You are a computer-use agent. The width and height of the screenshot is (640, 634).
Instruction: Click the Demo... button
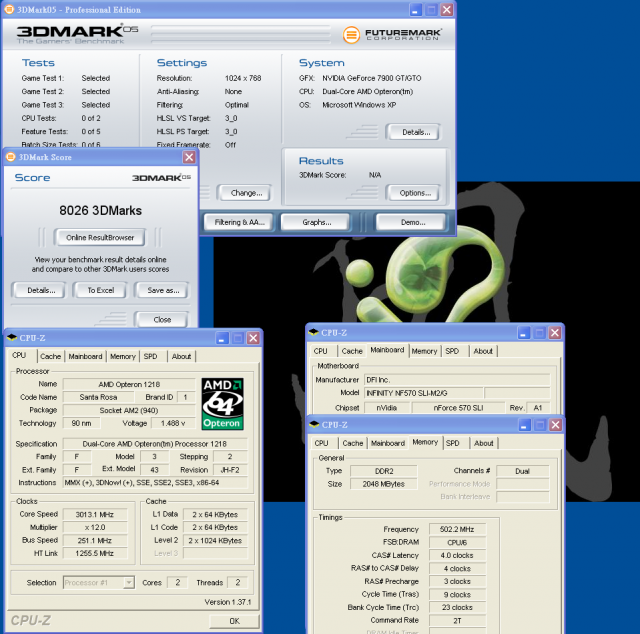click(x=413, y=222)
